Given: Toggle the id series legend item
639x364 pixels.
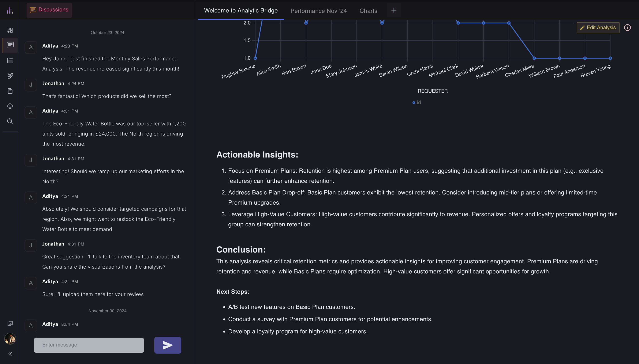Looking at the screenshot, I should (417, 102).
